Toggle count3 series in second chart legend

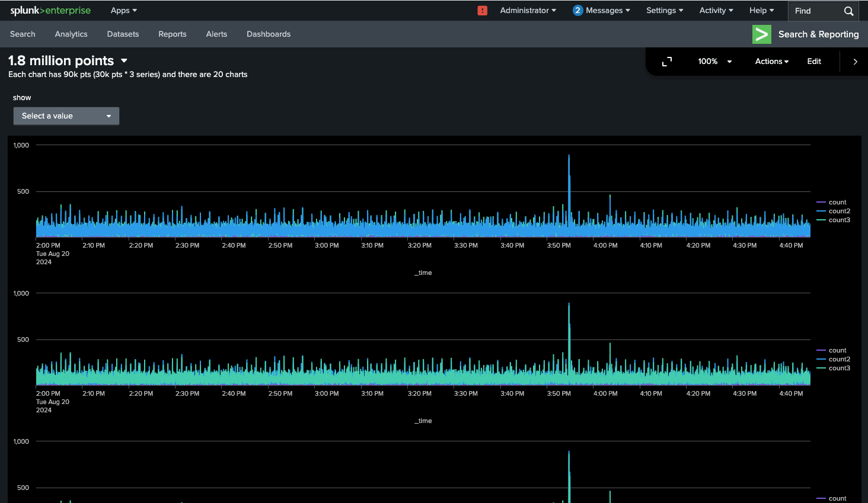(x=839, y=369)
